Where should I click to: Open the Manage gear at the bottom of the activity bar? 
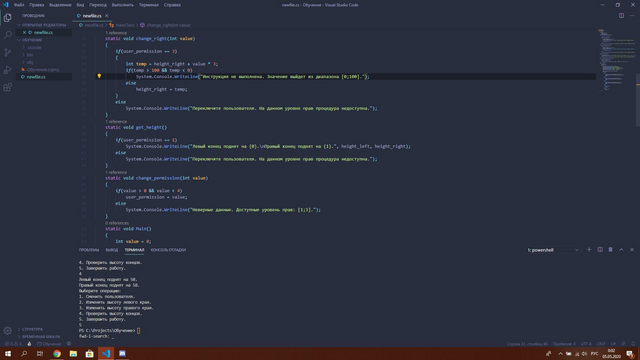point(7,331)
